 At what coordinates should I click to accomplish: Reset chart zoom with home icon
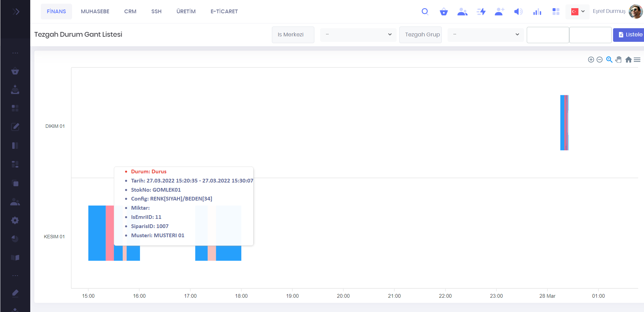click(x=628, y=60)
